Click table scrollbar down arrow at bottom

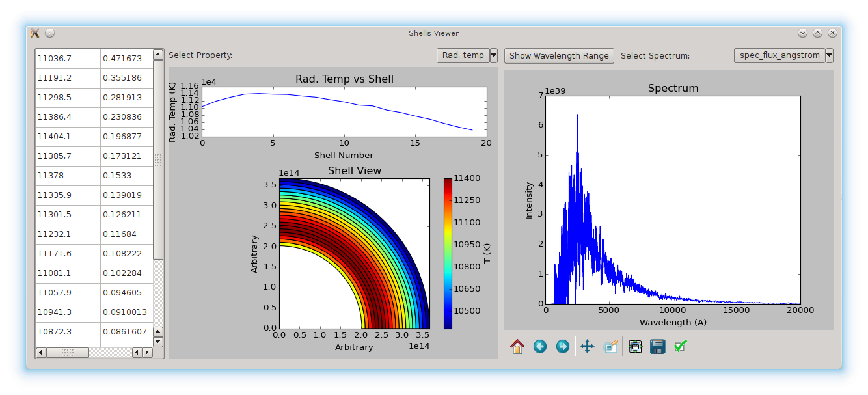click(158, 342)
